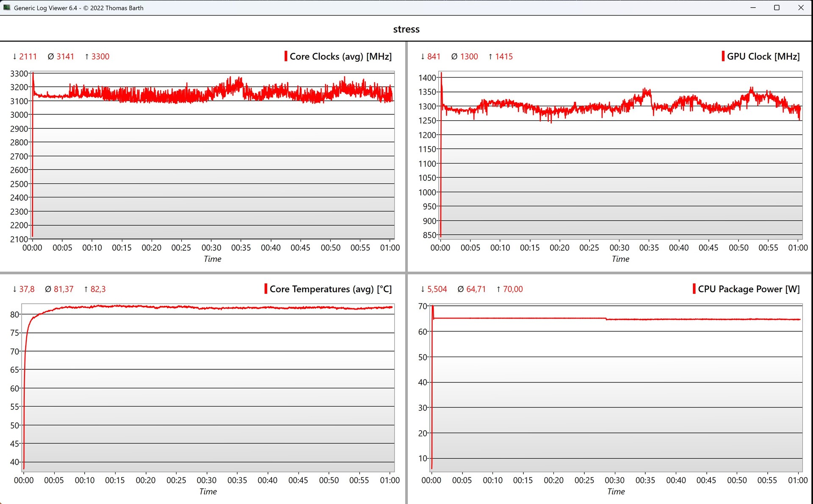The image size is (813, 504).
Task: Click the temperature maximum value 82,3
Action: click(x=98, y=289)
